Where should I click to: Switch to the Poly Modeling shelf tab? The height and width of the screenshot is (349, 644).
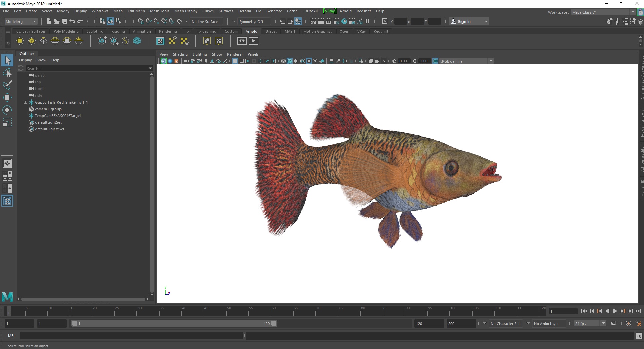pyautogui.click(x=66, y=31)
